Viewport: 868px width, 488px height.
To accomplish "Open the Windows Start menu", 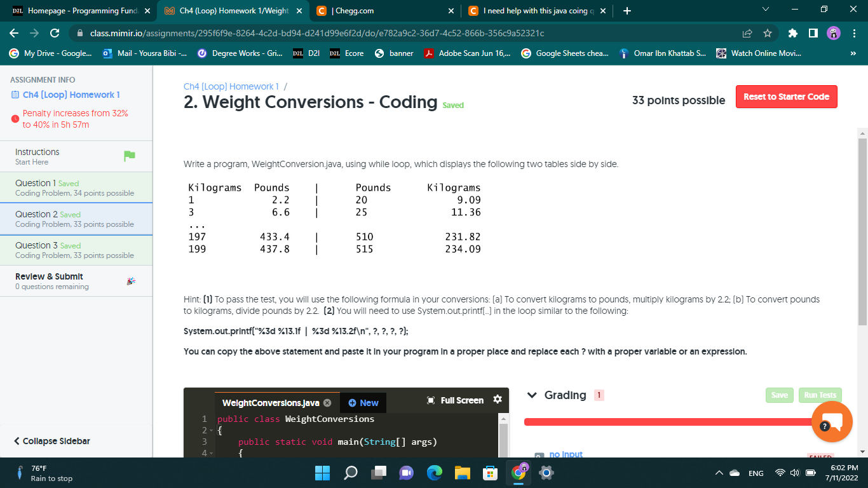I will click(x=323, y=473).
